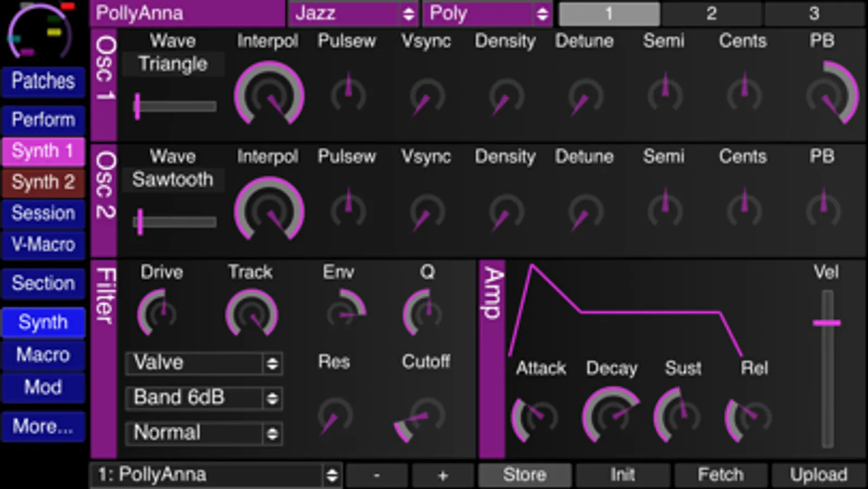This screenshot has width=868, height=489.
Task: Turn the Filter Q knob
Action: coord(422,313)
